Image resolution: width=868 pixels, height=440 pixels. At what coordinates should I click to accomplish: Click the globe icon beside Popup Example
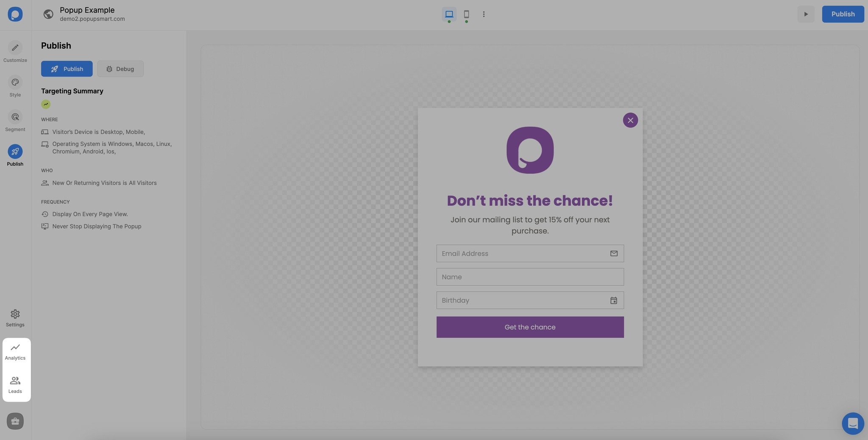click(x=48, y=14)
